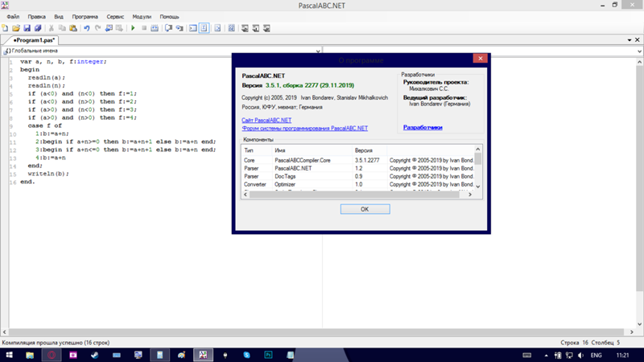The width and height of the screenshot is (644, 362).
Task: Click the editor vertical scroll down arrow
Action: [x=639, y=324]
